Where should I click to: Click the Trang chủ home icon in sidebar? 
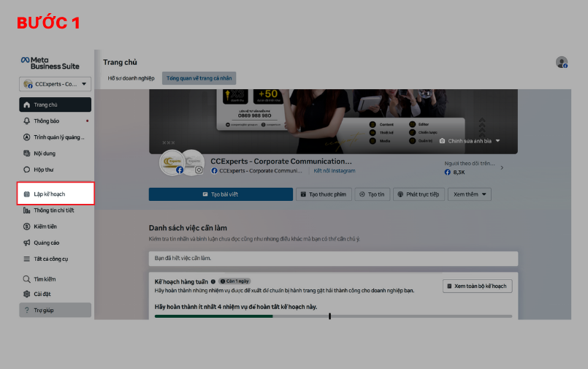click(27, 104)
